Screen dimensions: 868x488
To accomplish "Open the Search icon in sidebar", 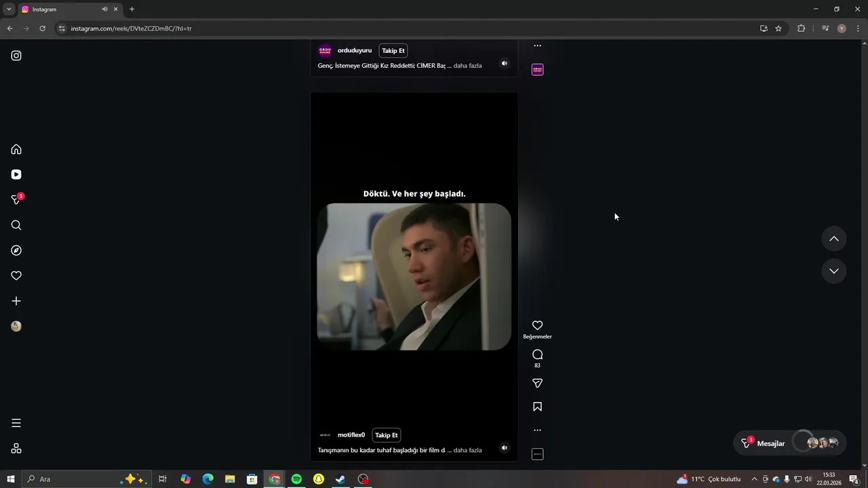I will click(16, 225).
